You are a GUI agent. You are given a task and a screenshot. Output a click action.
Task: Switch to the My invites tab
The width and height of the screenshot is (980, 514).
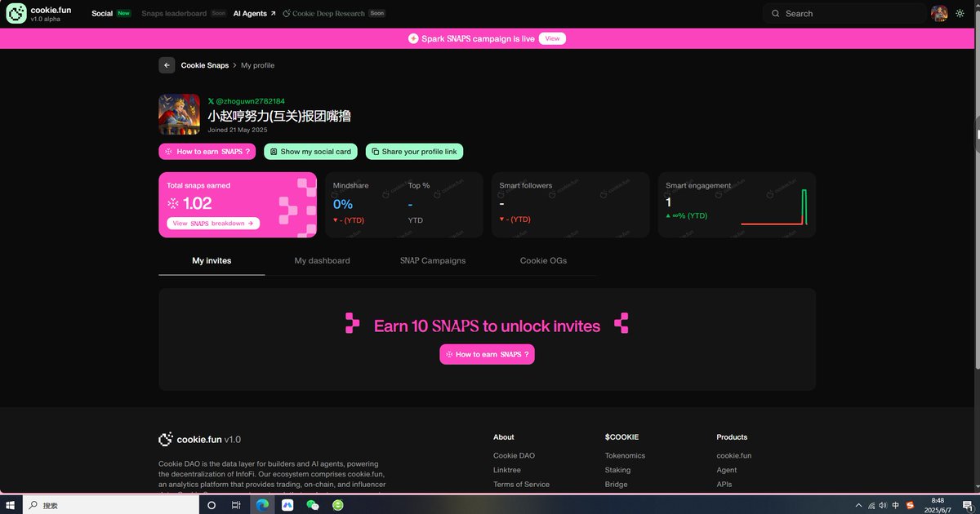click(x=212, y=261)
